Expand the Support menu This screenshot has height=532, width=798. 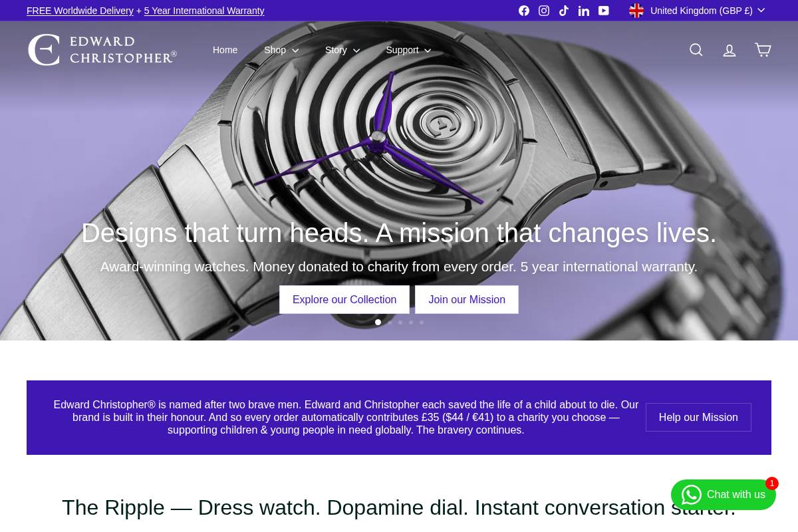click(408, 50)
